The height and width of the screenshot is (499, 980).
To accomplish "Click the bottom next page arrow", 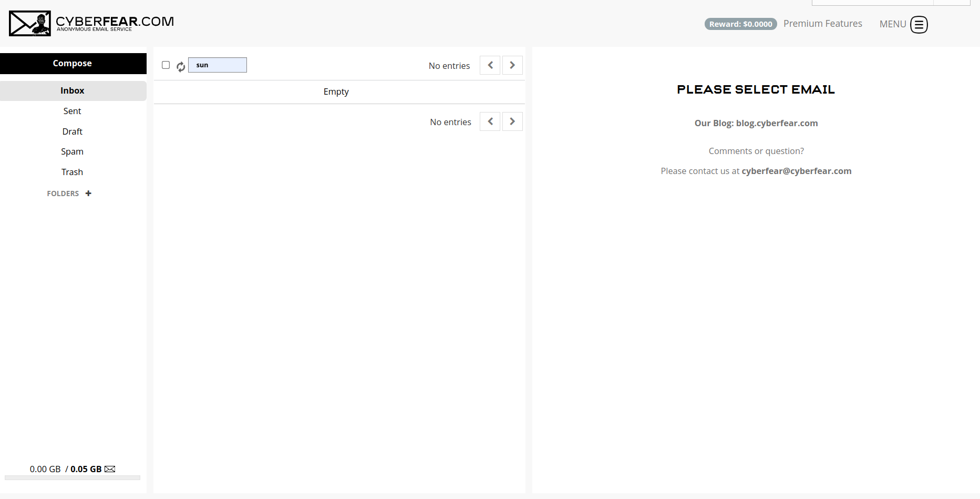I will coord(512,121).
